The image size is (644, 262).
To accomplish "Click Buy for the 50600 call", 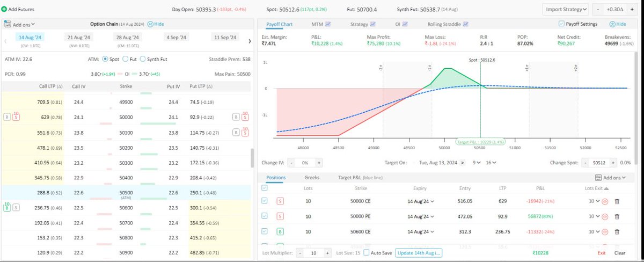I will pos(7,207).
